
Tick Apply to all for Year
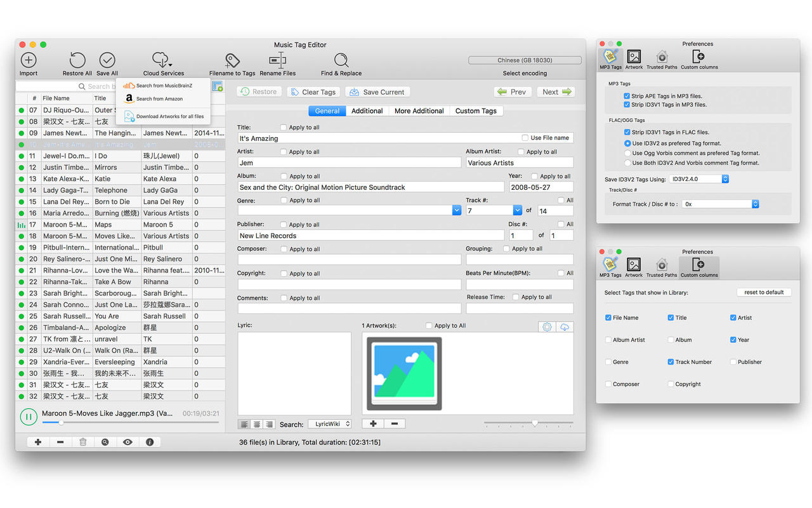(x=534, y=176)
